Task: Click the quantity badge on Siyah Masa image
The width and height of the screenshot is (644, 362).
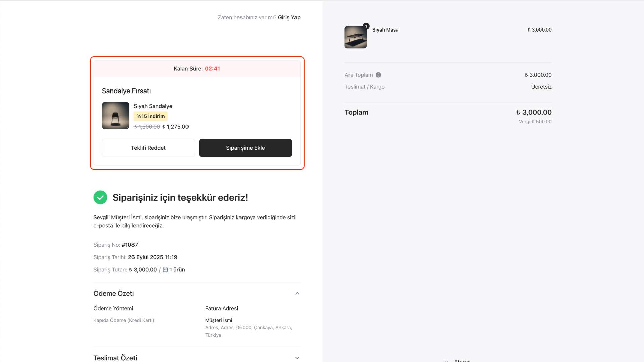Action: coord(366,26)
